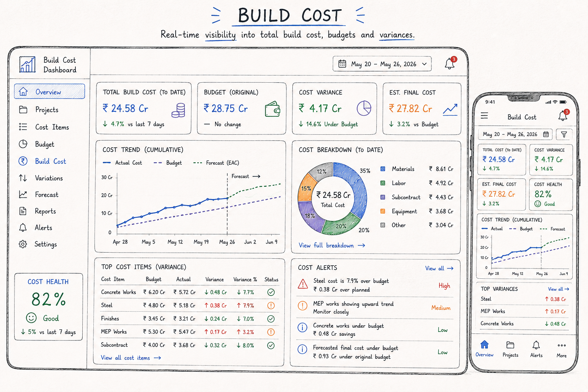Click View all link in mobile Top Variances
The width and height of the screenshot is (588, 392).
pyautogui.click(x=559, y=289)
